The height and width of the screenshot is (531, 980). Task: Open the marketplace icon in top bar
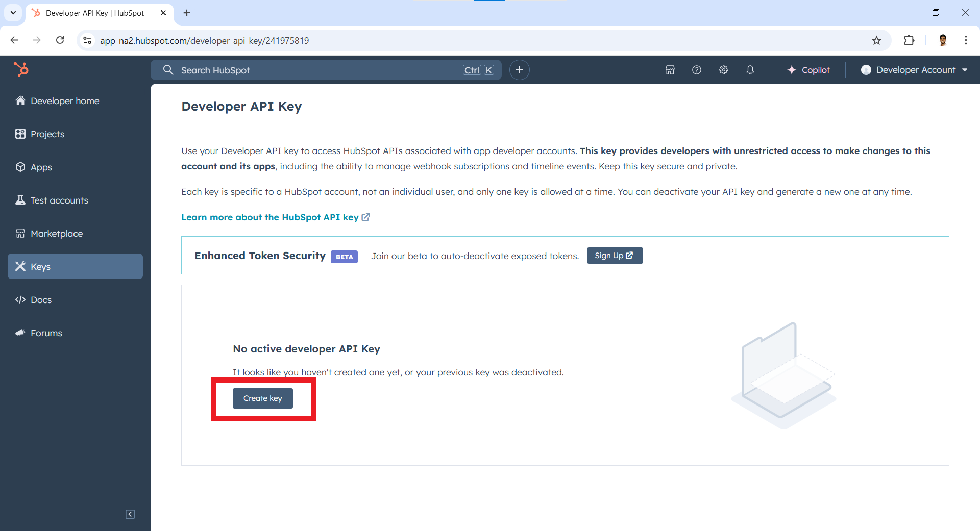tap(670, 70)
